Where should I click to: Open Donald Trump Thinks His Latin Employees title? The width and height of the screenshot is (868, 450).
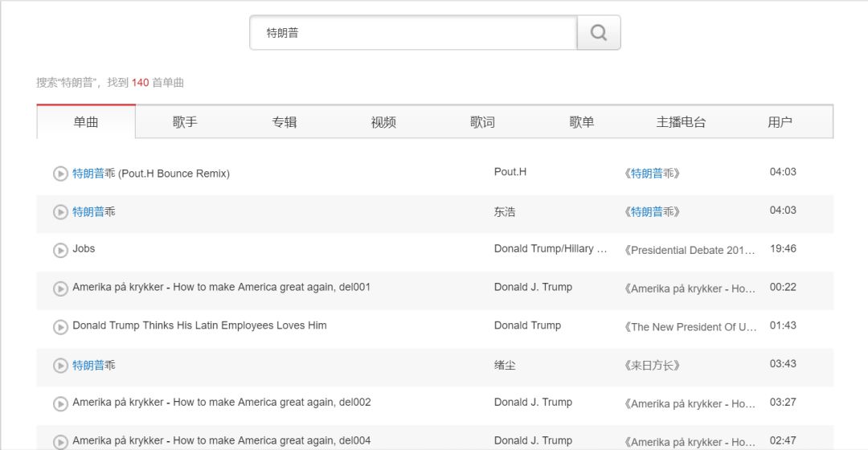tap(199, 325)
